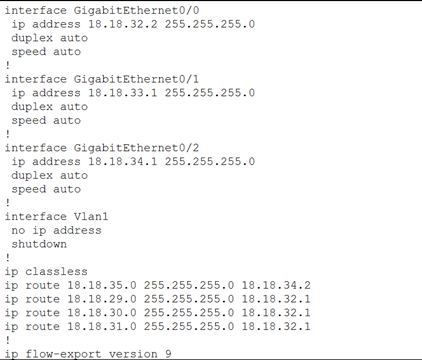Click the route to 18.18.29.0 network
This screenshot has width=422, height=360.
click(158, 299)
